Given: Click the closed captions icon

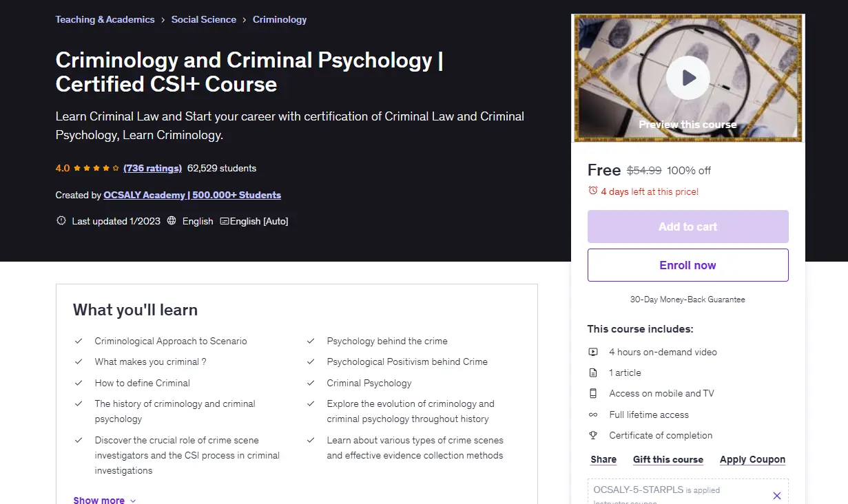Looking at the screenshot, I should [224, 221].
